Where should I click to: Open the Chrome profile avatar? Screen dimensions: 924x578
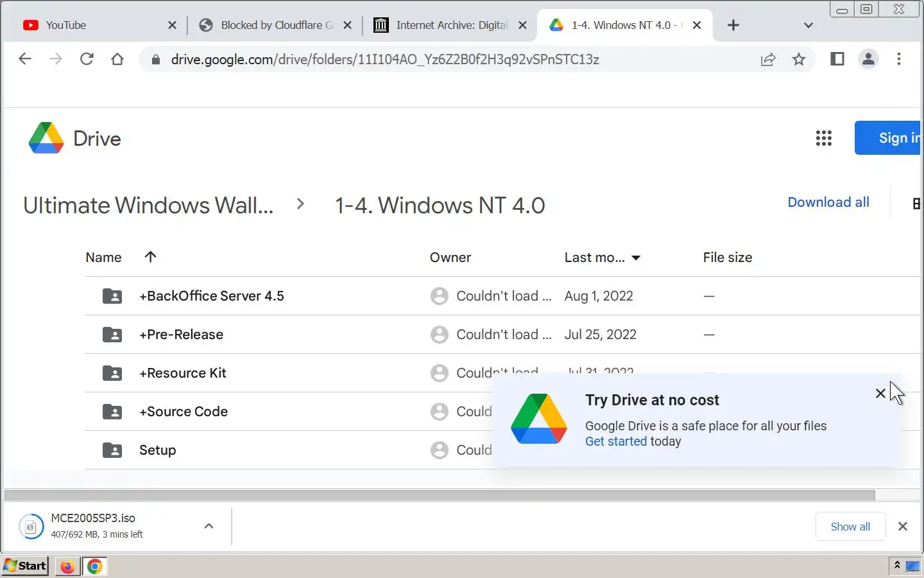coord(868,59)
